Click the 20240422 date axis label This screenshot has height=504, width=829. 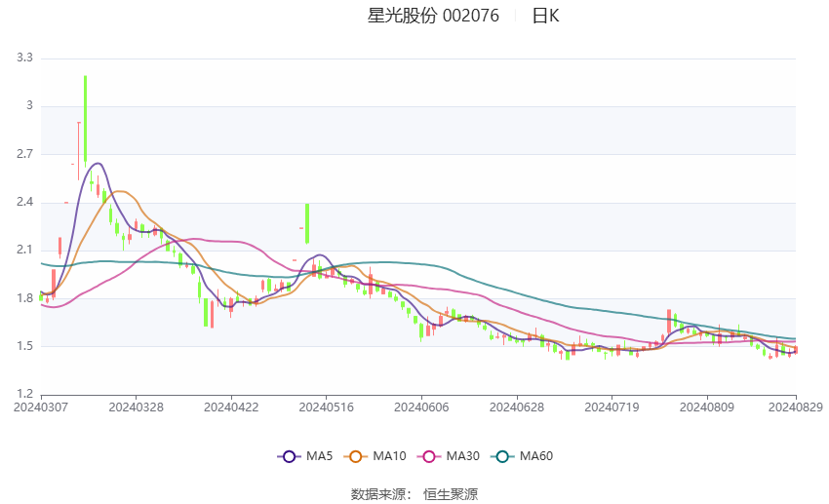pos(231,407)
